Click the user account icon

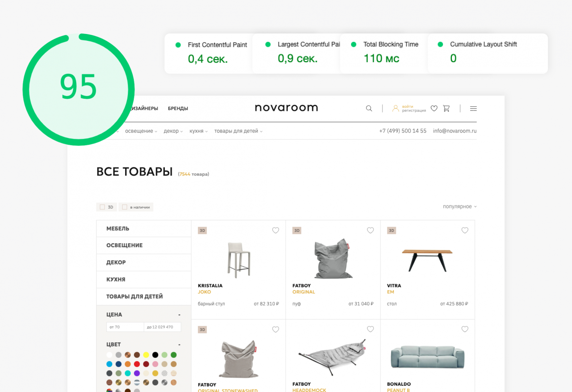click(395, 108)
